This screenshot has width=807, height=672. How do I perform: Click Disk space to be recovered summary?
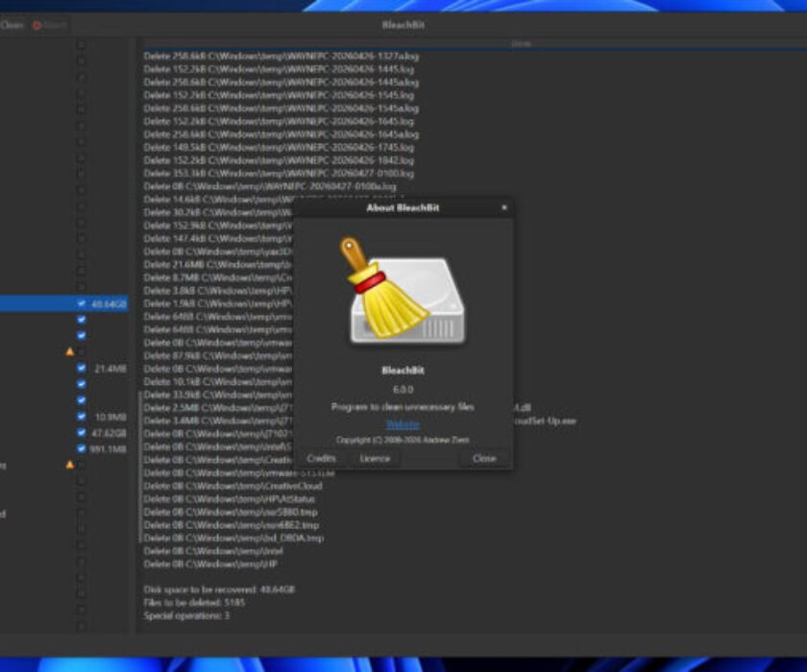(x=219, y=589)
